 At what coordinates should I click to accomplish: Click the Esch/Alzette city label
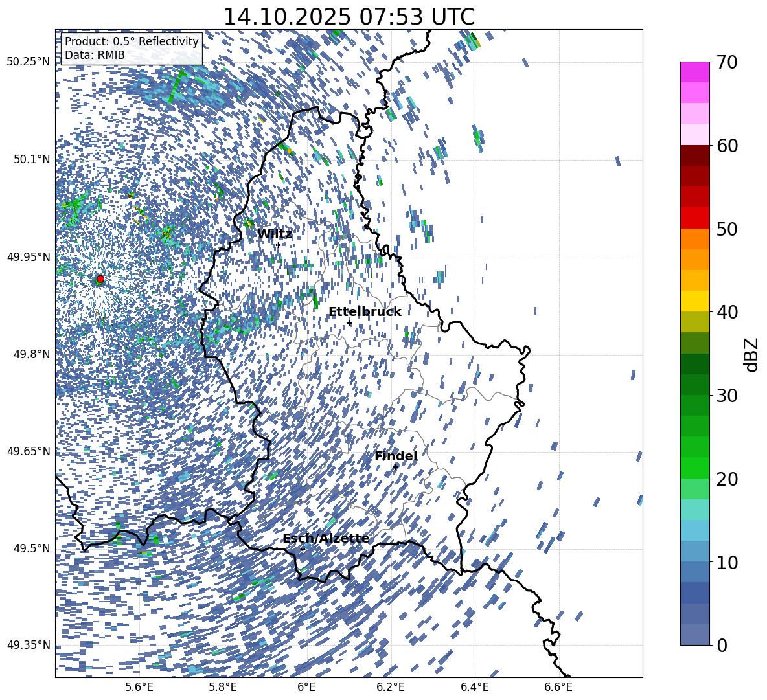pyautogui.click(x=326, y=539)
